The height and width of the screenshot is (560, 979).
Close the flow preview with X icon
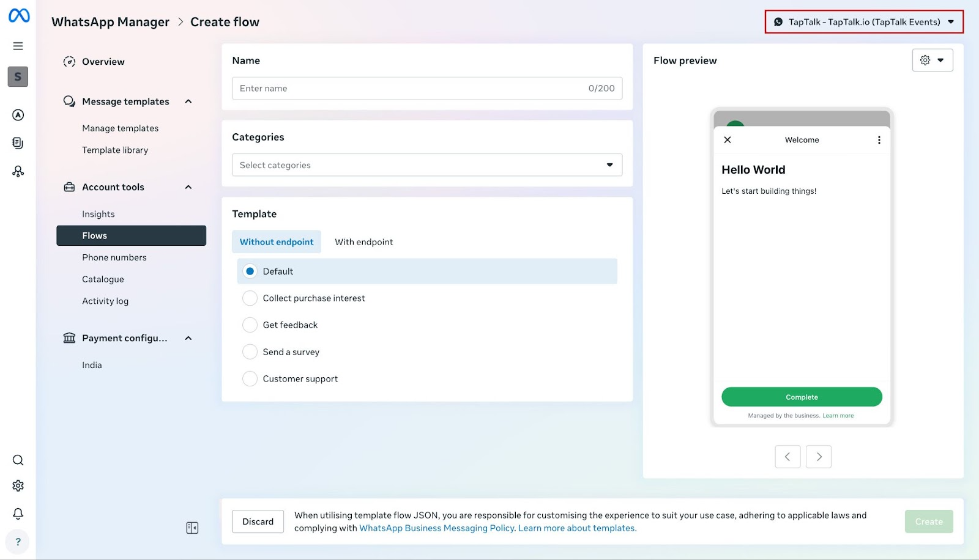(x=728, y=140)
